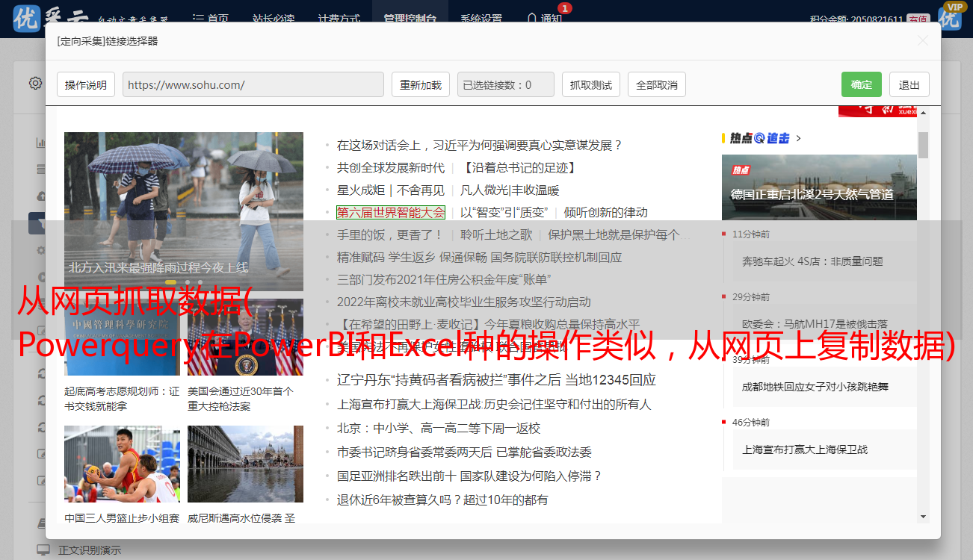This screenshot has width=973, height=560.
Task: Click the 退出 button
Action: [x=909, y=85]
